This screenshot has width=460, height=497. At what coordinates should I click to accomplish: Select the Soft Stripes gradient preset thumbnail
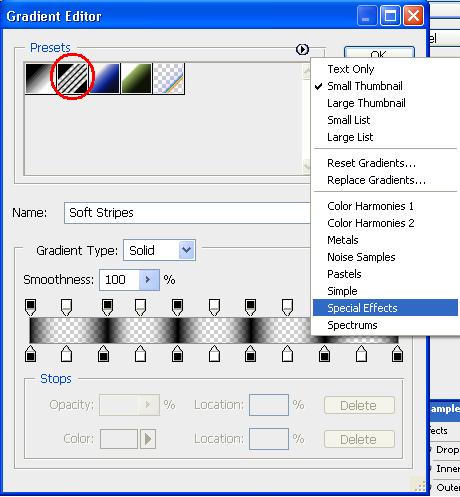click(x=72, y=78)
